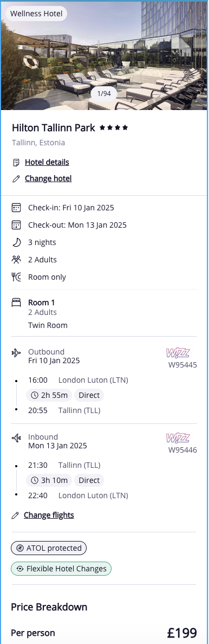Screen dimensions: 209x644
Task: Click the guests icon beside 2 Adults
Action: (x=16, y=260)
